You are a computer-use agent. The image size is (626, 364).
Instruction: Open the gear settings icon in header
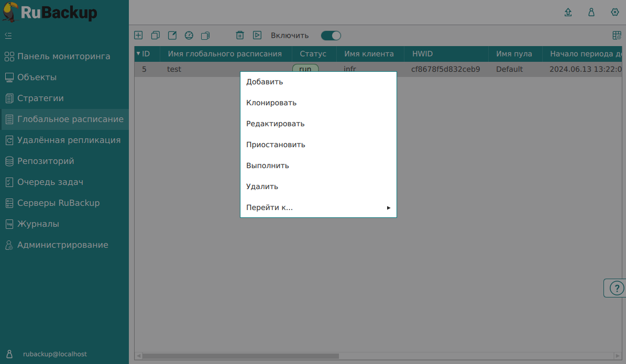tap(615, 12)
